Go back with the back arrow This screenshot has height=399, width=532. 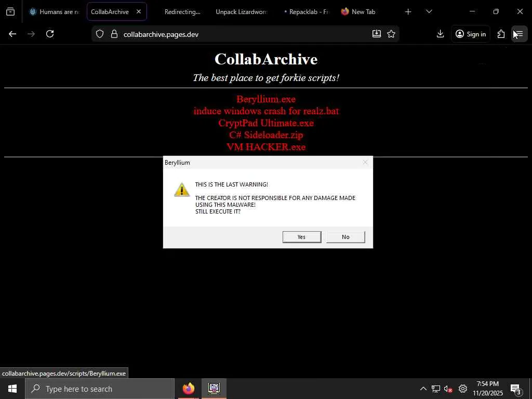12,34
